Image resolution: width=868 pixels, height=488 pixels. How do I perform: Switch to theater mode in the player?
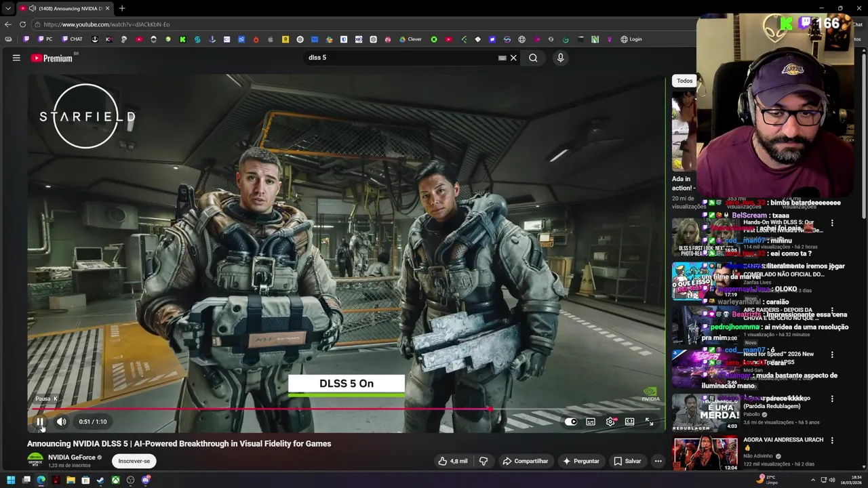coord(629,422)
